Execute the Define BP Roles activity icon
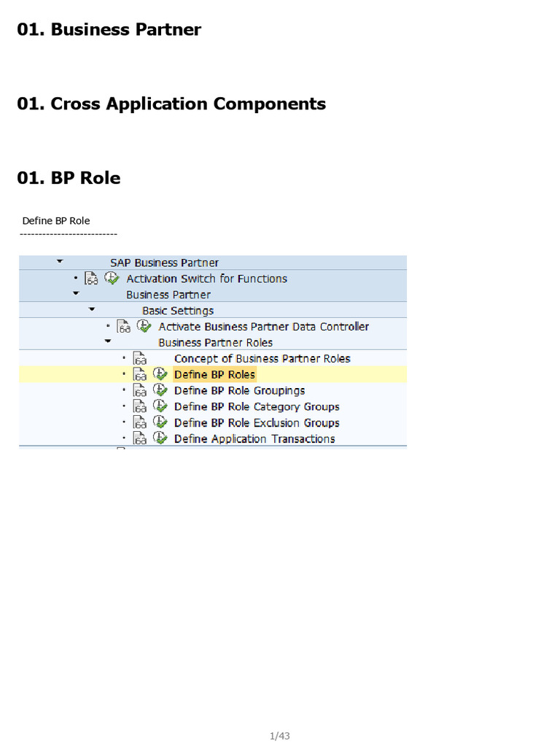 (x=160, y=374)
